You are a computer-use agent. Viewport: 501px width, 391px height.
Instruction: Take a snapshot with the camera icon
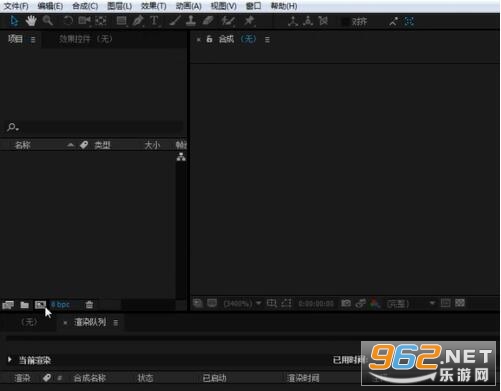click(x=346, y=303)
